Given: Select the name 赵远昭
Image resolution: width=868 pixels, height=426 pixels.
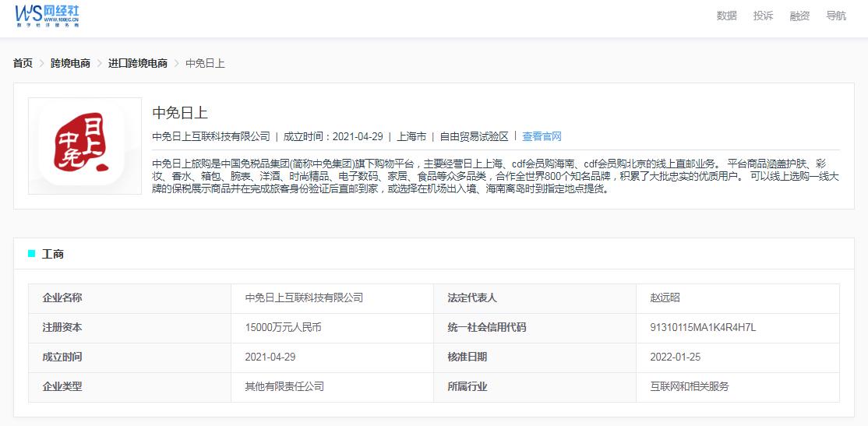Looking at the screenshot, I should point(665,298).
